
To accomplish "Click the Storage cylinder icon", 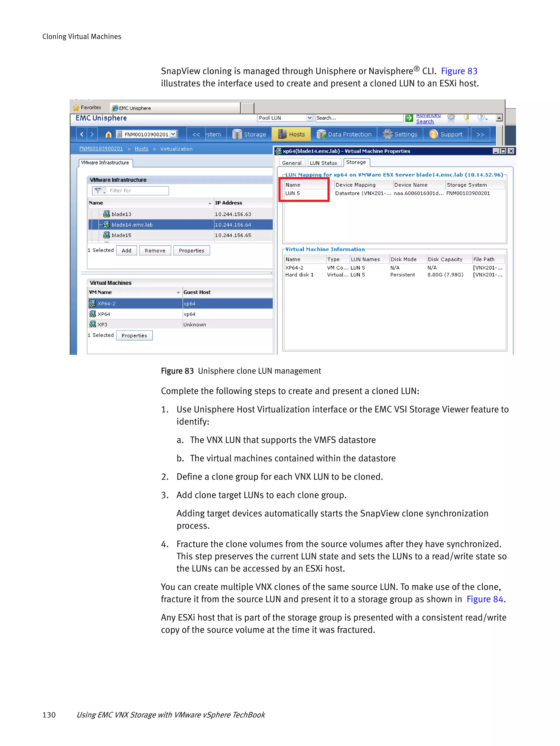I will pyautogui.click(x=237, y=134).
